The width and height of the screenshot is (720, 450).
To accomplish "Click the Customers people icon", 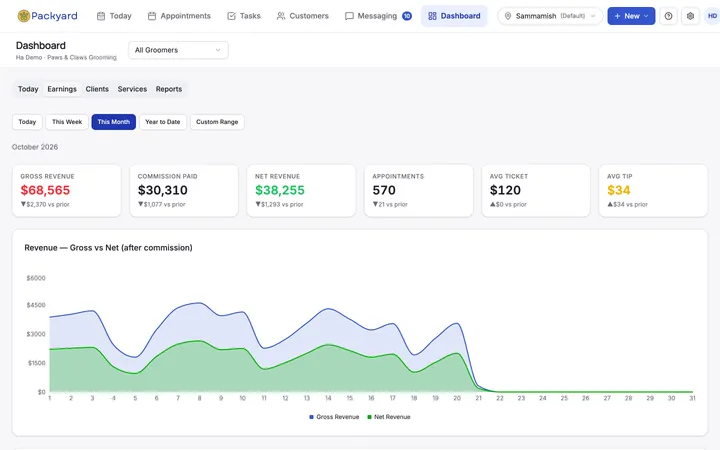I will point(281,16).
